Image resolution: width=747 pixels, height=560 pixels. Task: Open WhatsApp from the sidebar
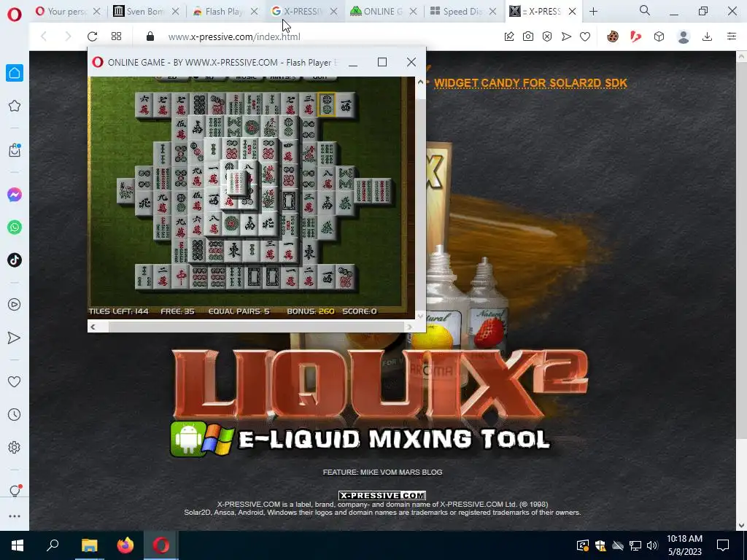[x=15, y=227]
